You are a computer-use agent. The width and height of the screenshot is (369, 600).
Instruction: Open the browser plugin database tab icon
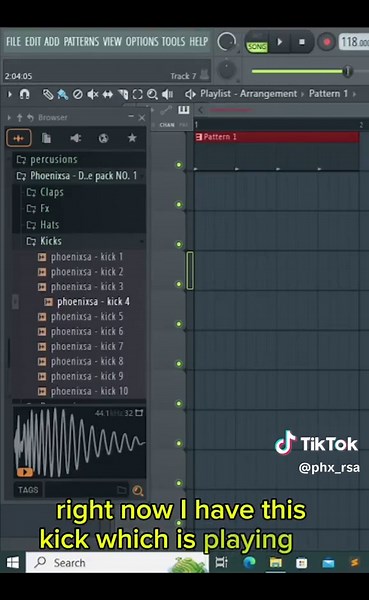pos(75,138)
